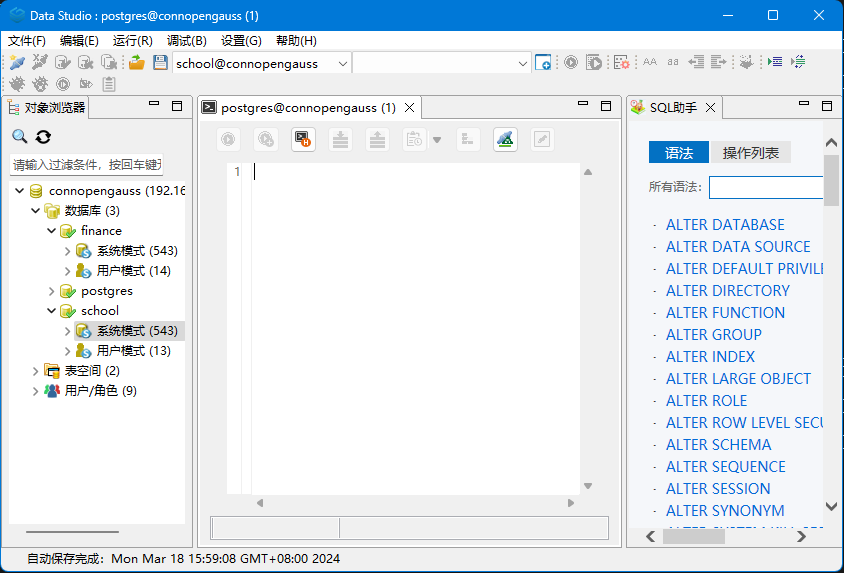Viewport: 844px width, 573px height.
Task: Click the search magnifier in Object Browser
Action: tap(20, 137)
